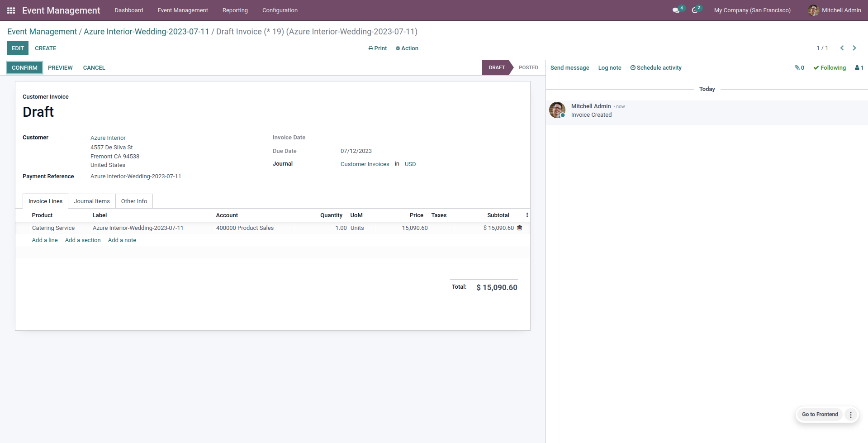Click the Send message button
This screenshot has height=443, width=868.
coord(569,68)
